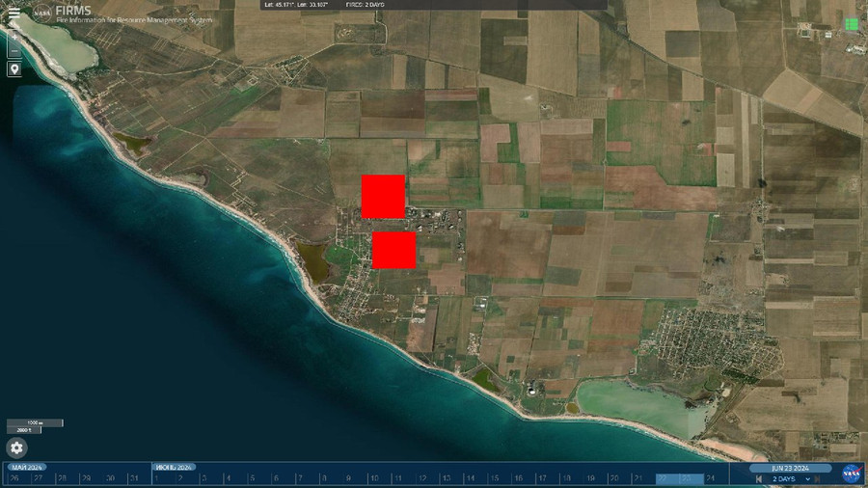Step back to previous date range
Viewport: 868px width, 488px height.
[x=760, y=479]
